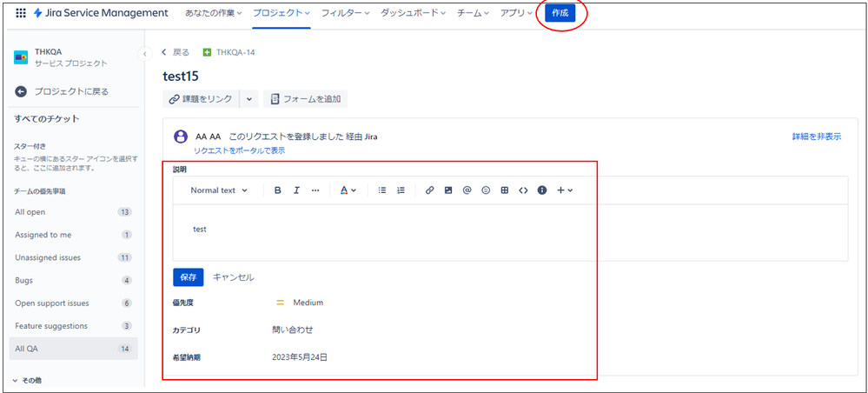Click inside the description text area containing test
The image size is (868, 393).
pyautogui.click(x=510, y=232)
